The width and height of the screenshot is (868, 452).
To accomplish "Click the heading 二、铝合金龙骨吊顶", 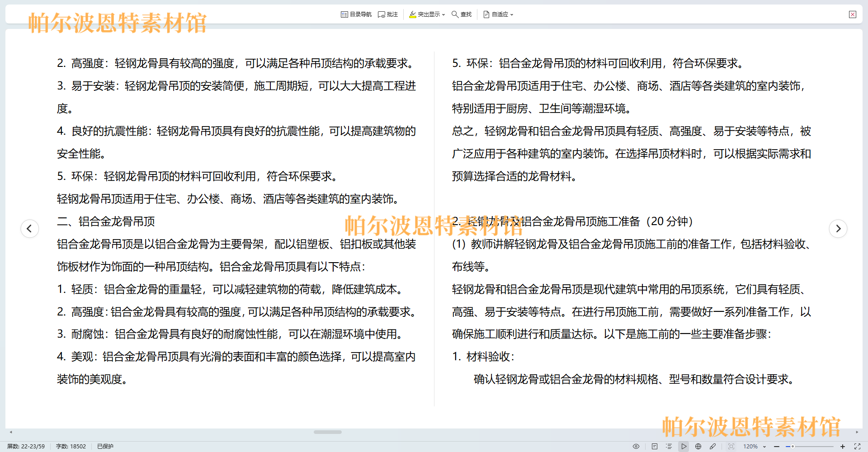I will (x=106, y=221).
